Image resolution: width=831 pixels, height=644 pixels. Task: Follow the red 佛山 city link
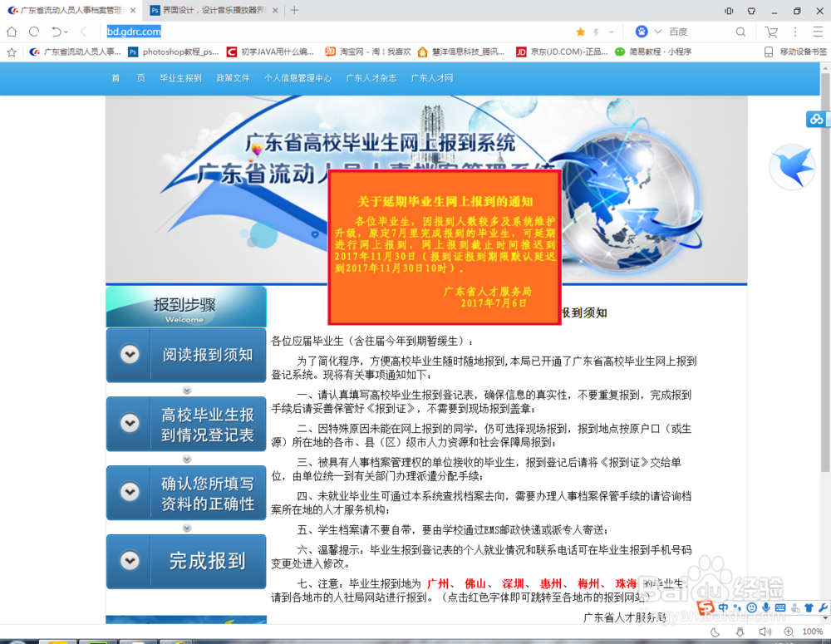475,584
